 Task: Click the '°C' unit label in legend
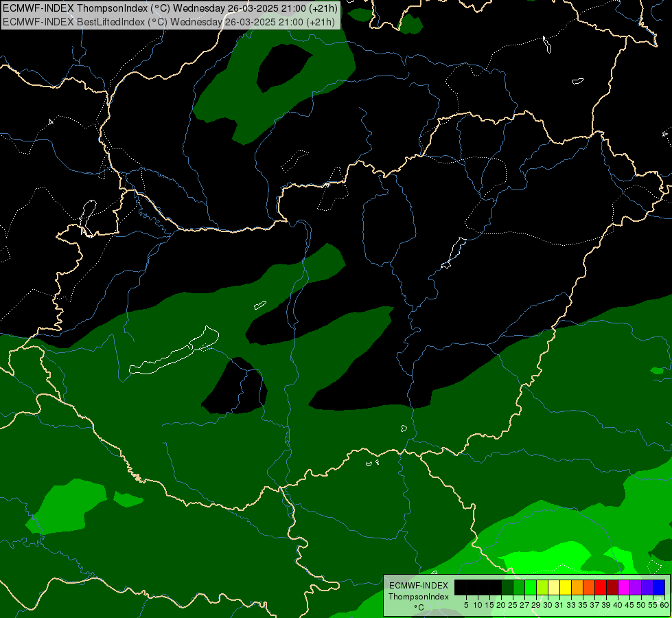[419, 608]
